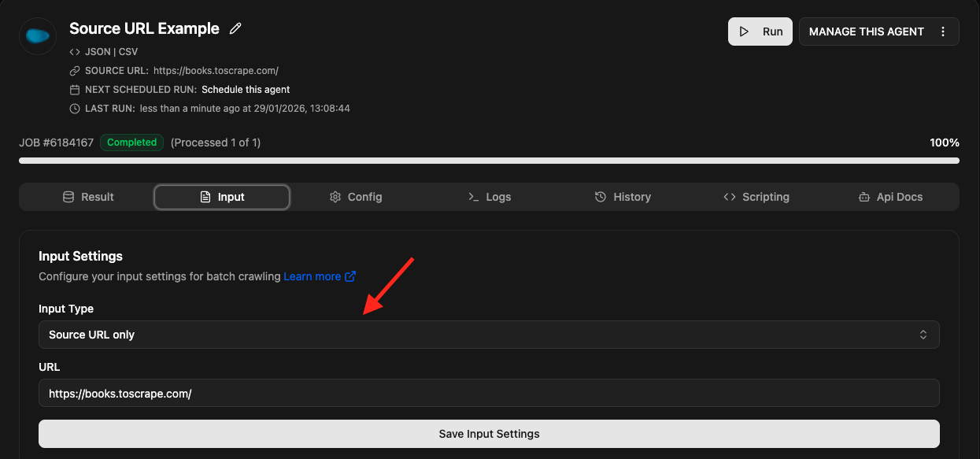The width and height of the screenshot is (980, 459).
Task: Go to the History tab
Action: 623,197
